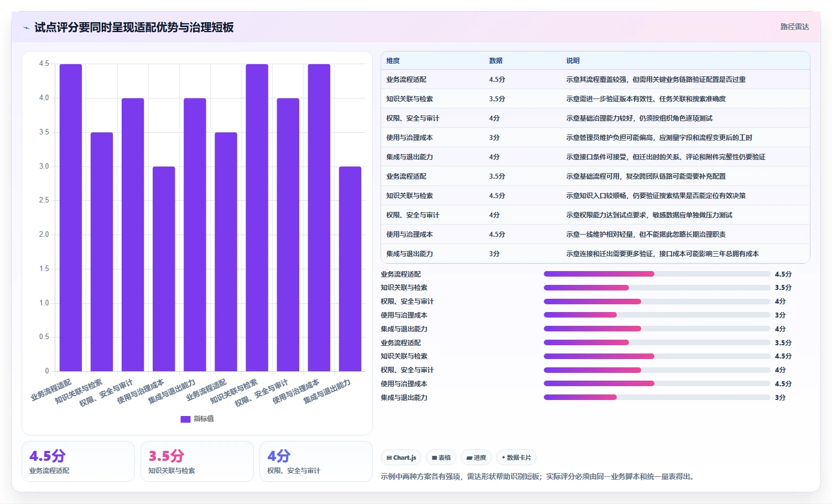Click the icon left of the panel title
The height and width of the screenshot is (504, 832).
click(26, 28)
